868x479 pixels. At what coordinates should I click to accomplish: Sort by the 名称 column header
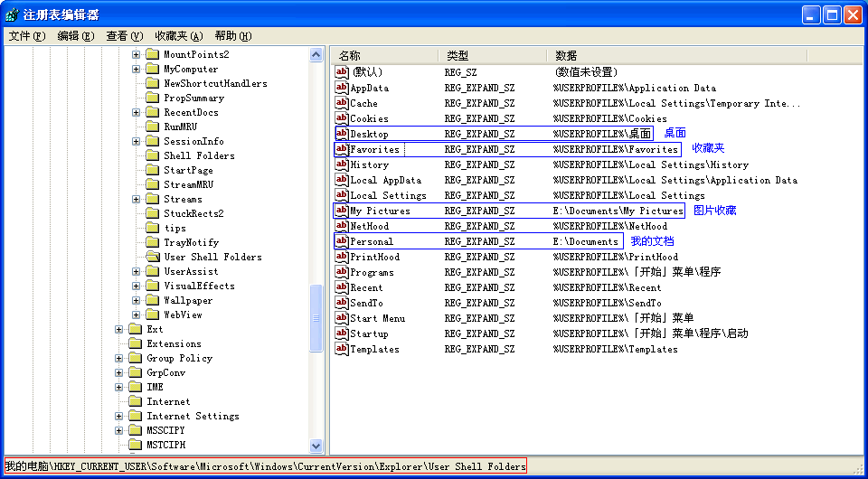(x=385, y=55)
